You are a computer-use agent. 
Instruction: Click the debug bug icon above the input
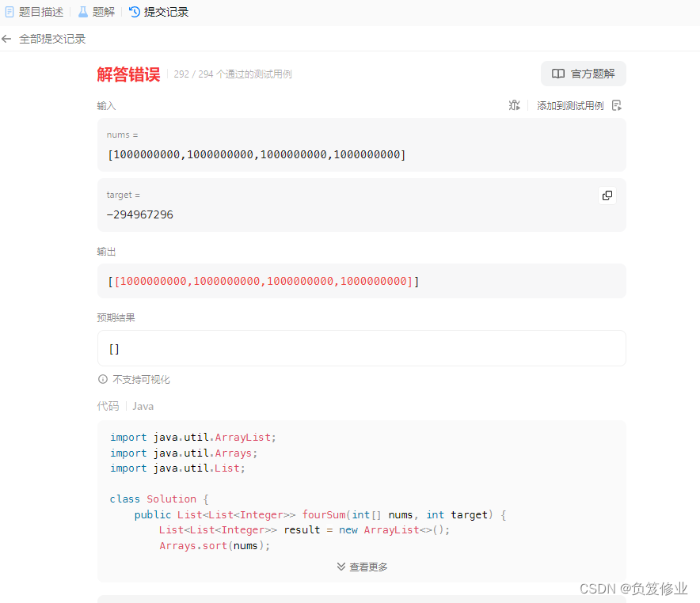coord(514,104)
